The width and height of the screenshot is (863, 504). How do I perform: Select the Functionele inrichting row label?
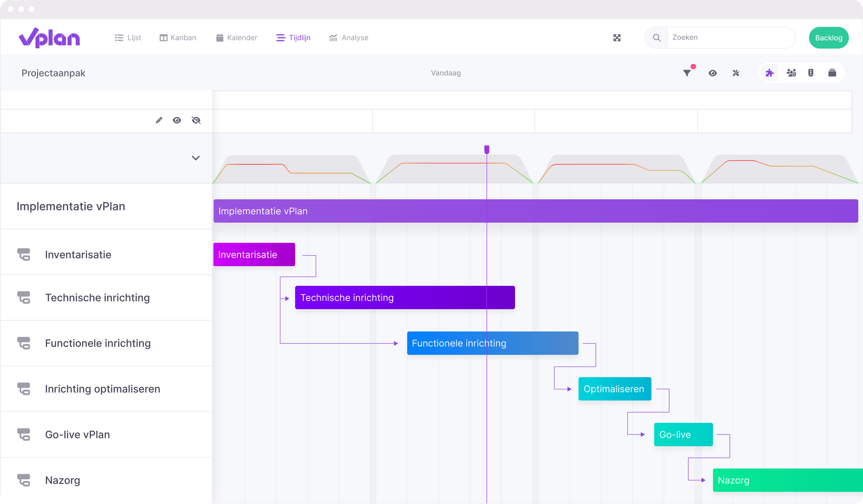(x=98, y=344)
